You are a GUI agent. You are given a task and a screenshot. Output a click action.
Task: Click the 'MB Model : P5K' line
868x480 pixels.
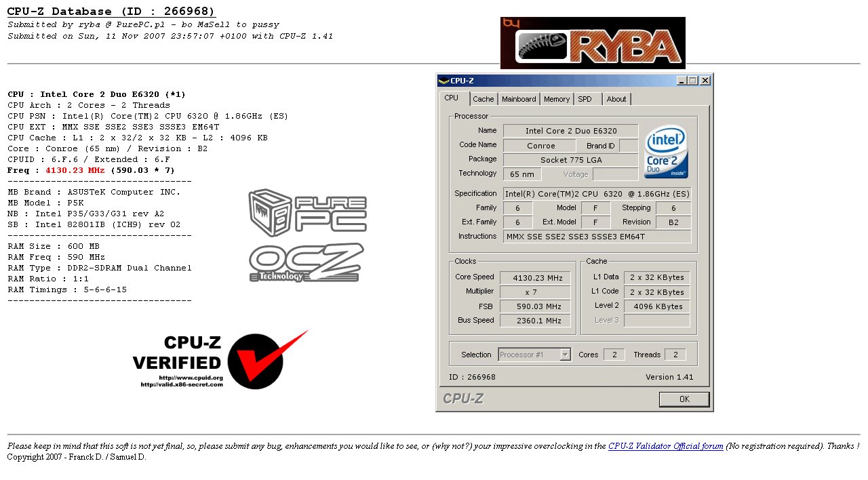[45, 203]
